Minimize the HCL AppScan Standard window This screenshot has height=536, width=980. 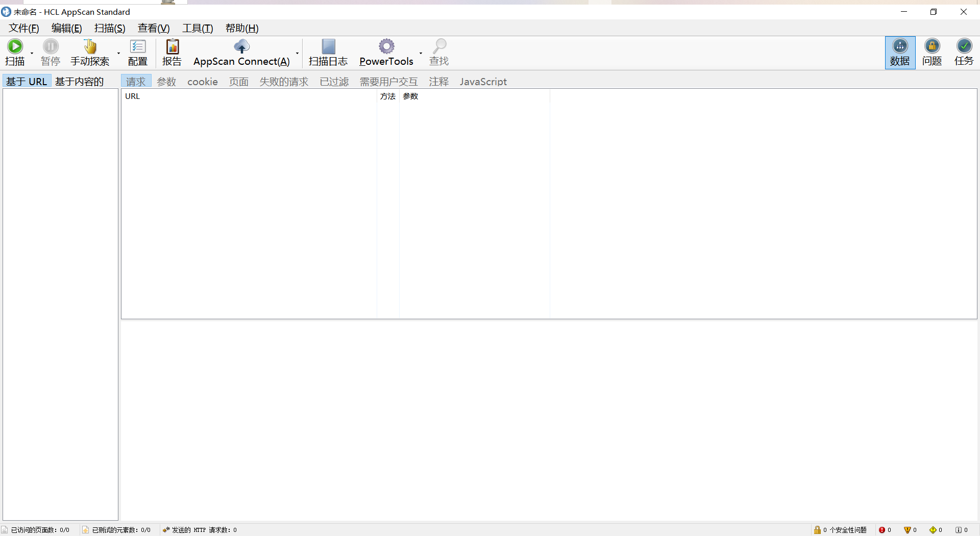tap(904, 12)
